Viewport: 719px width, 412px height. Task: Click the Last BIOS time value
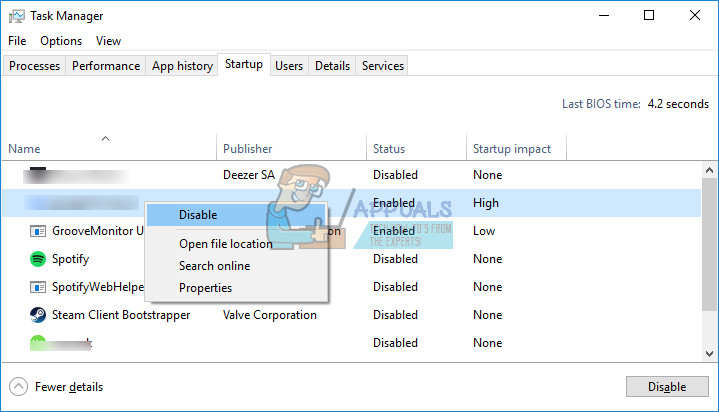(678, 104)
